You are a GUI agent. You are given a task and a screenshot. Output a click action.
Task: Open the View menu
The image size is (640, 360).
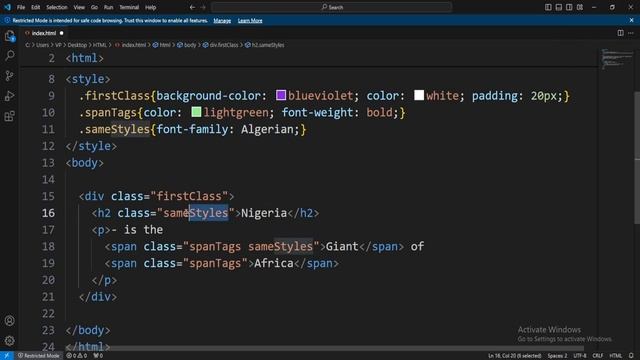tap(79, 7)
